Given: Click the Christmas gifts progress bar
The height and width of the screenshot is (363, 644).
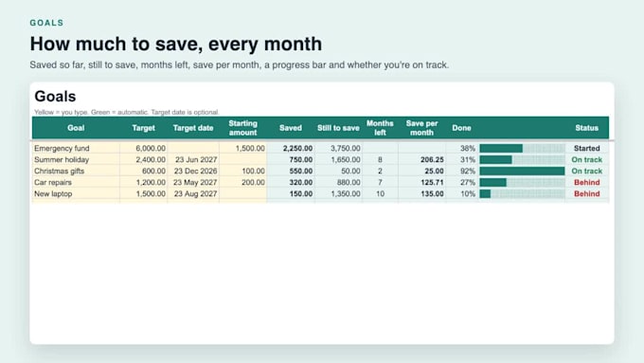Looking at the screenshot, I should coord(522,171).
